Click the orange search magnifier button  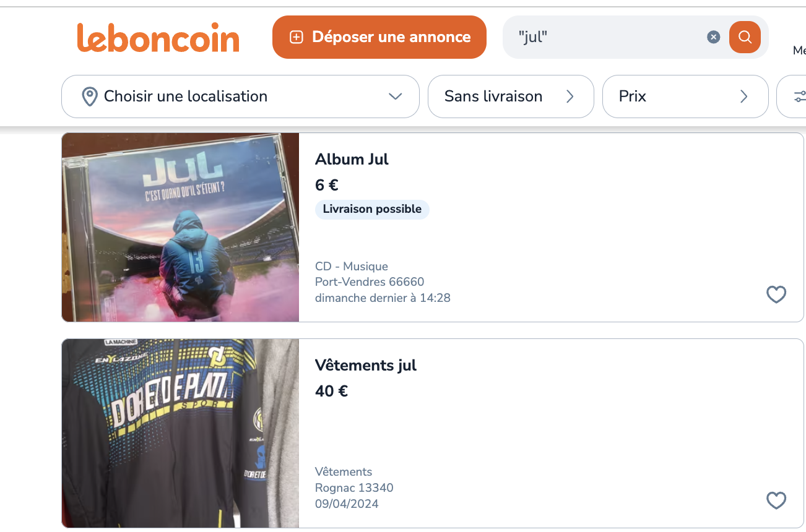pos(745,37)
